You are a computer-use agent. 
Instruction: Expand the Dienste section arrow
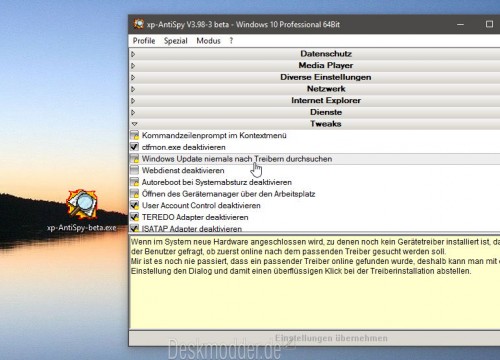tap(133, 112)
